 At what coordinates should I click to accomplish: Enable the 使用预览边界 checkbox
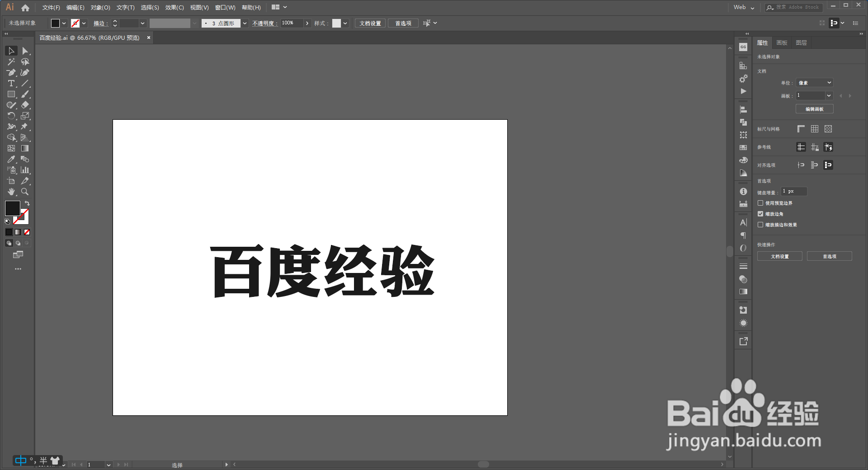click(x=760, y=203)
